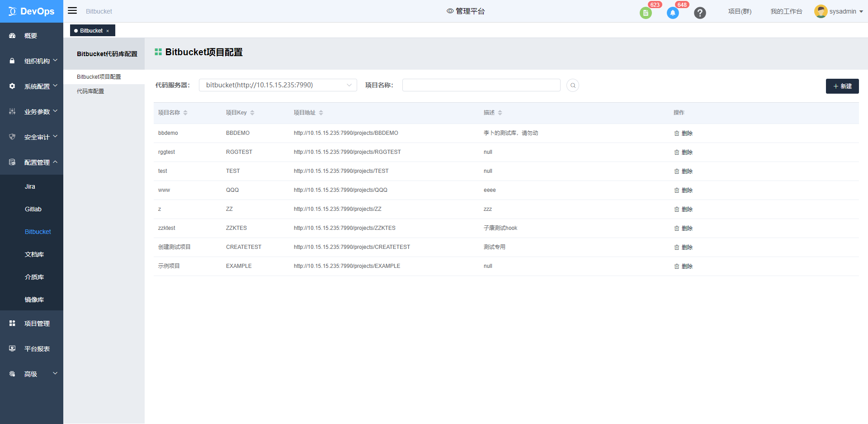Open the sysadmin user dropdown arrow
868x424 pixels.
[861, 12]
